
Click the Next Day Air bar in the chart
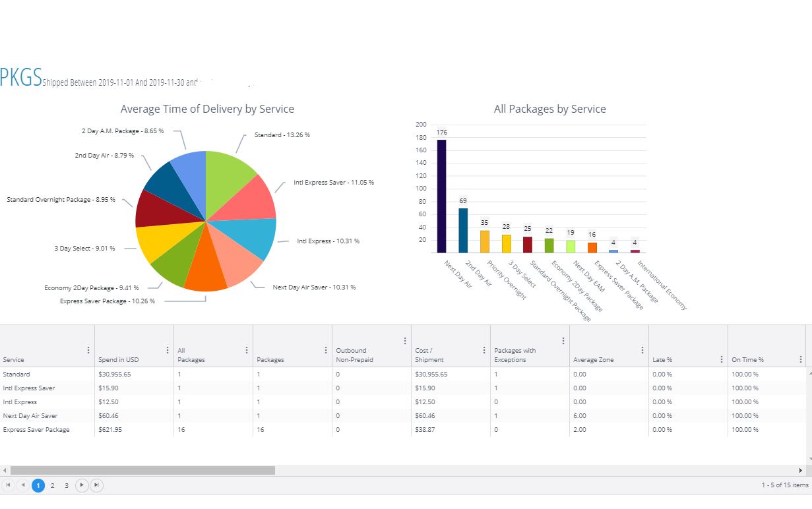click(x=441, y=195)
